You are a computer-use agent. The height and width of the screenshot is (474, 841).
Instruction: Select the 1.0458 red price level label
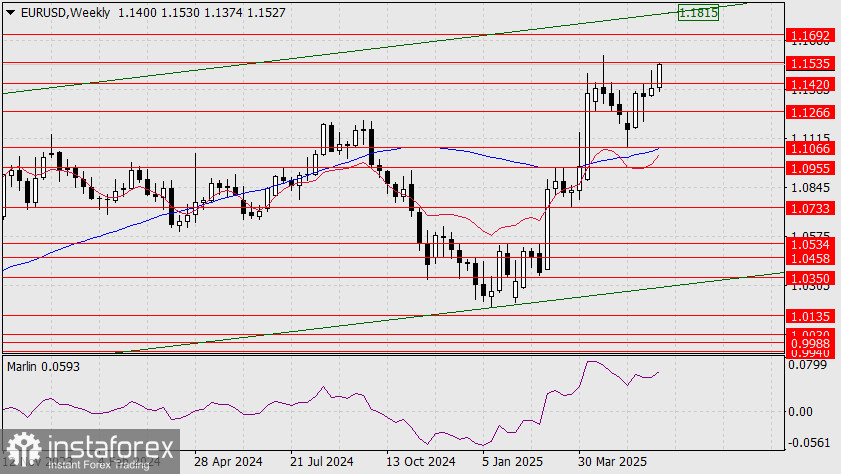[x=810, y=259]
